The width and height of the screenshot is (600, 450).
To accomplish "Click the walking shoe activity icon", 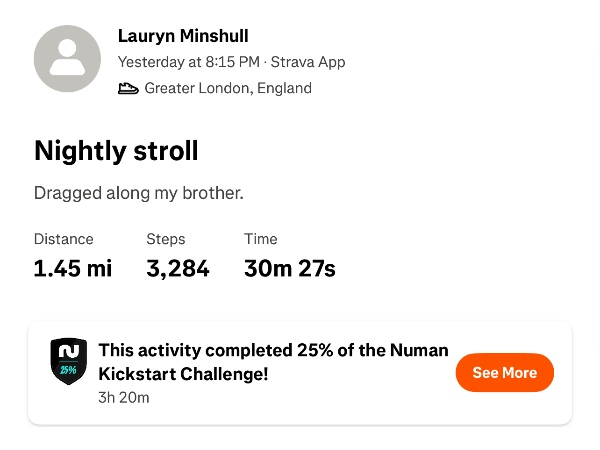I will pos(128,88).
